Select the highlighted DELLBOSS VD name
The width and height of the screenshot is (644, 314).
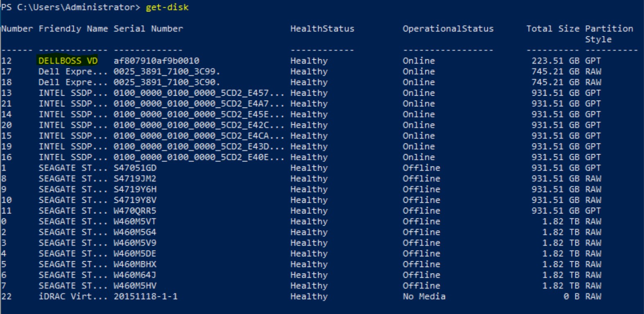68,61
